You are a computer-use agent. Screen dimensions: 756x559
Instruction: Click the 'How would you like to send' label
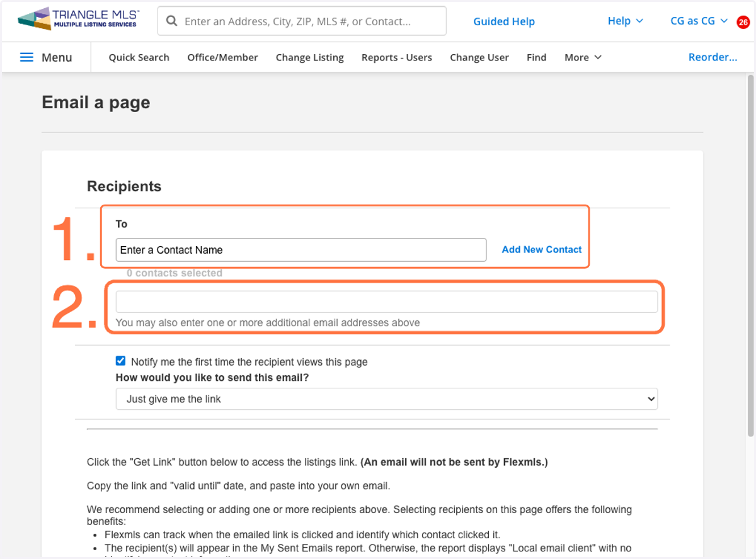click(212, 378)
